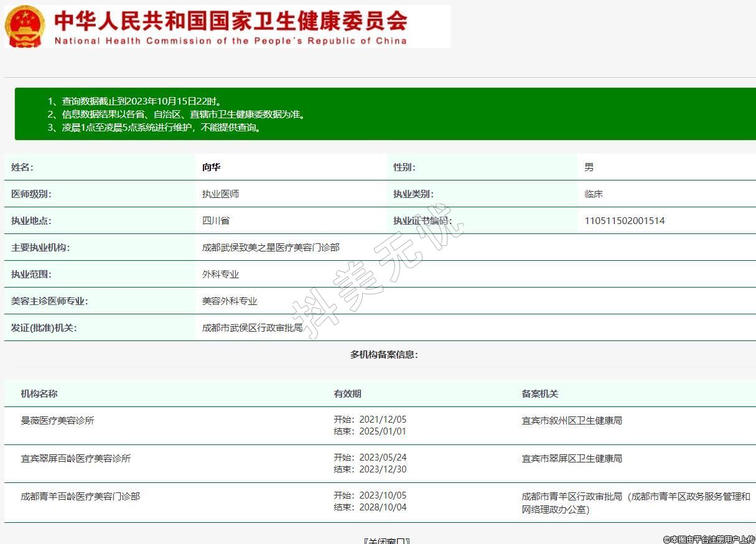Click the 备案机关 column header
The width and height of the screenshot is (756, 544).
pos(539,394)
